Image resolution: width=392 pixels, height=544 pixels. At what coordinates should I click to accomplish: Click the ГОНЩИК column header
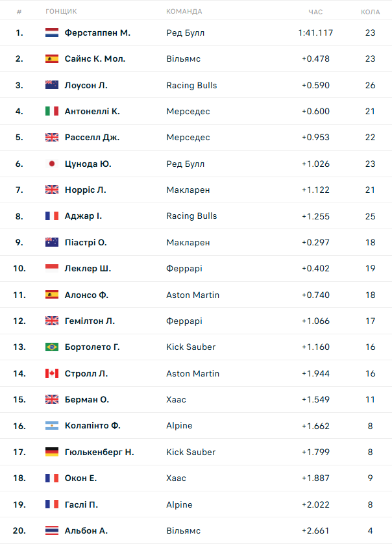(x=61, y=12)
